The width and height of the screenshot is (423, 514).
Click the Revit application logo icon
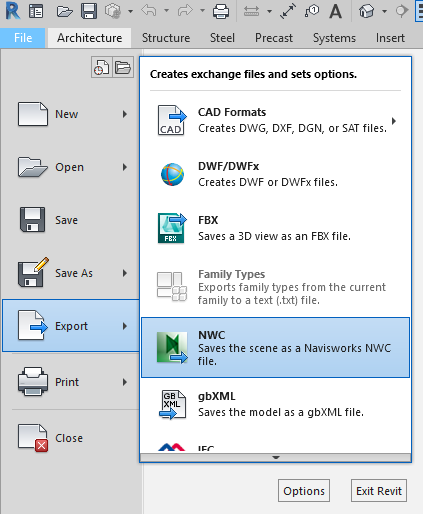click(x=13, y=11)
